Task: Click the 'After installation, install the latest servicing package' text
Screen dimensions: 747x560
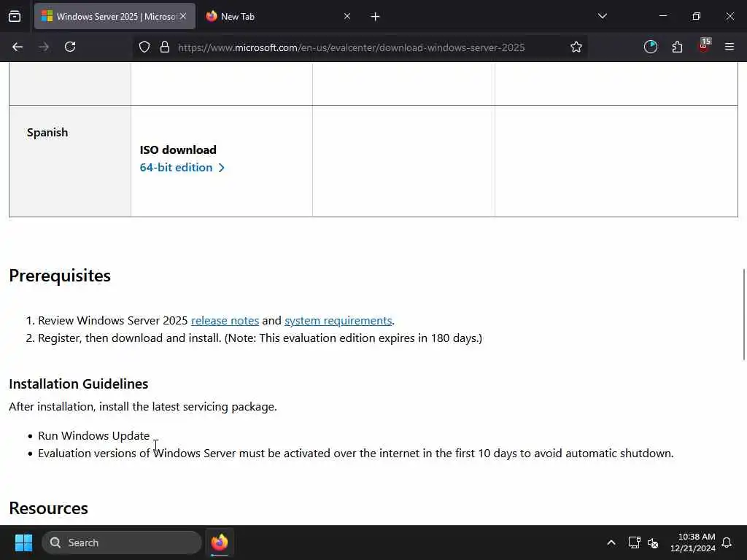Action: (143, 407)
